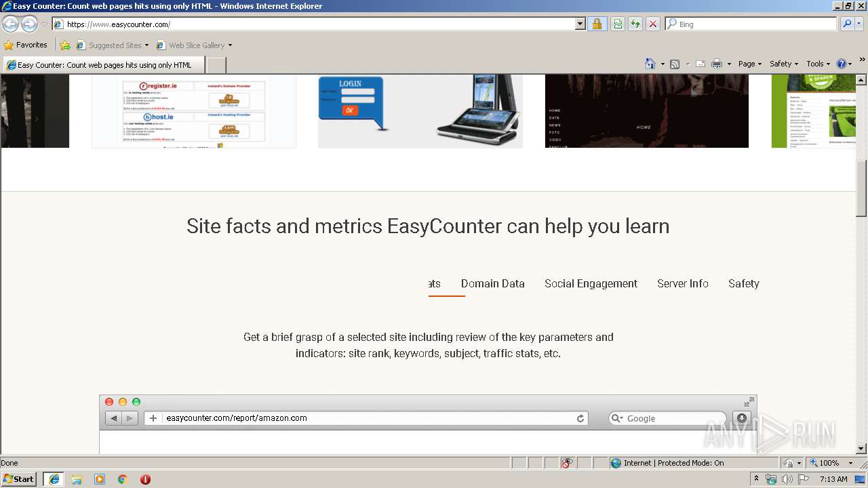Viewport: 868px width, 488px height.
Task: Click the address bar URL field
Action: pos(313,24)
